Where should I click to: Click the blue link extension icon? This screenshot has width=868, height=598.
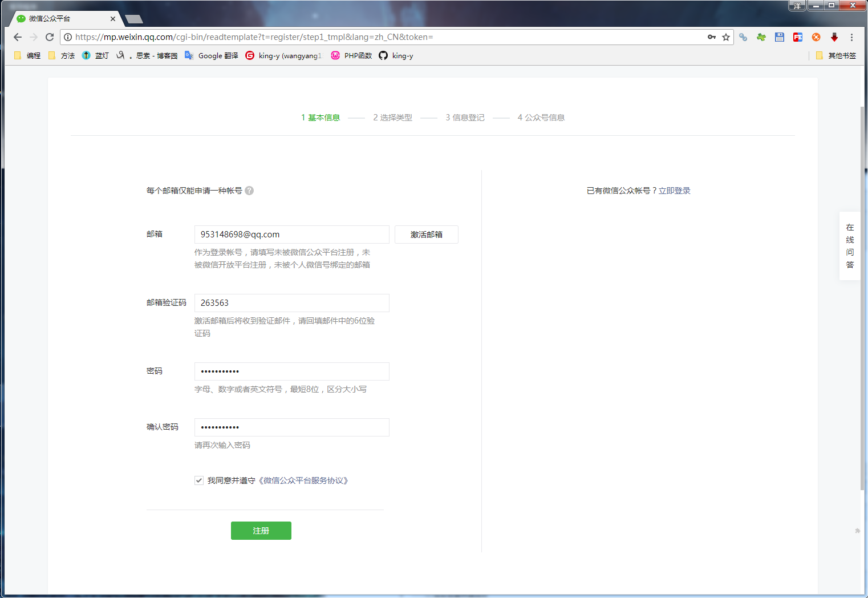coord(743,37)
